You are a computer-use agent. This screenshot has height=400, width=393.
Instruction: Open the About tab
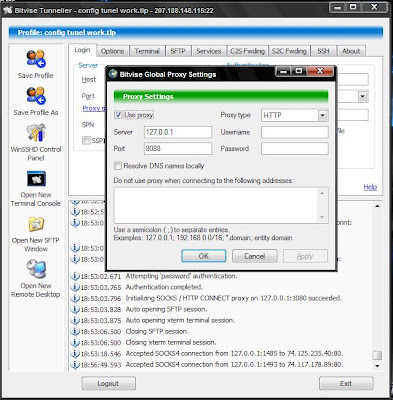(x=351, y=51)
